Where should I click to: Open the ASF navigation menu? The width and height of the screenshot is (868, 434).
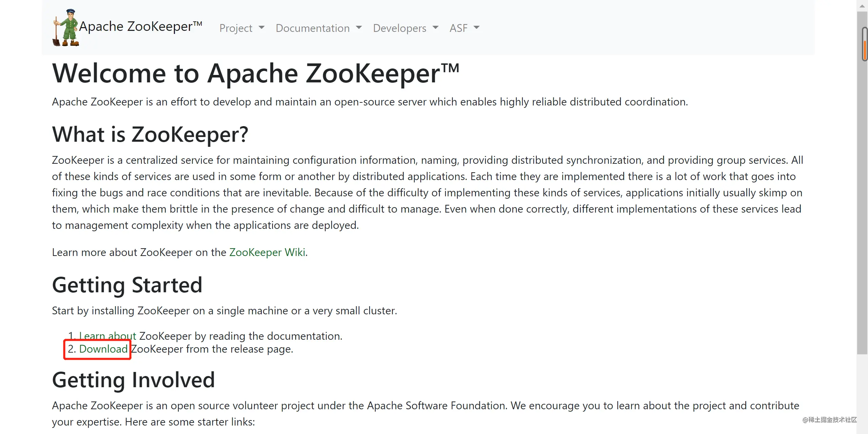465,28
